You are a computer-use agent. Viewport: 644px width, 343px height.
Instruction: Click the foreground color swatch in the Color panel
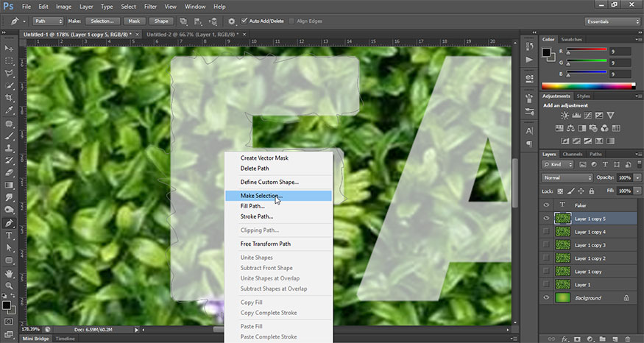pos(547,53)
